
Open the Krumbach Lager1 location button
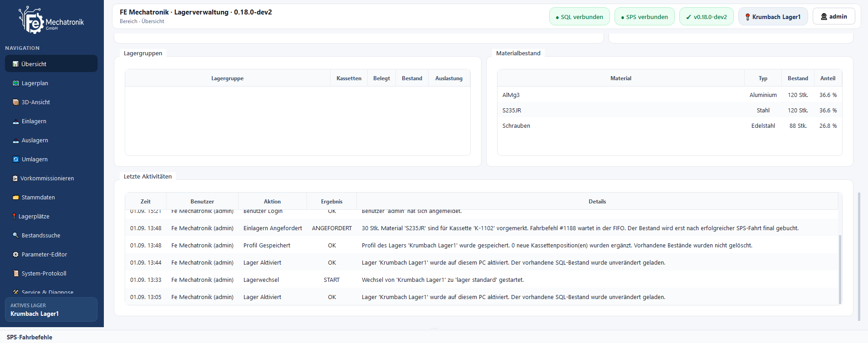(773, 17)
